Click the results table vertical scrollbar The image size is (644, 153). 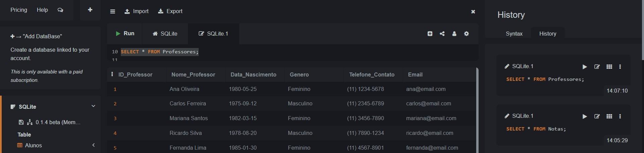477,110
